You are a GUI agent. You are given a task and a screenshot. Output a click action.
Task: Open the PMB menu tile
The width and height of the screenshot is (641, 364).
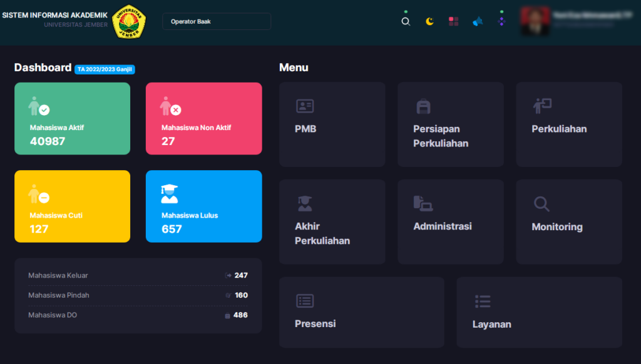332,124
